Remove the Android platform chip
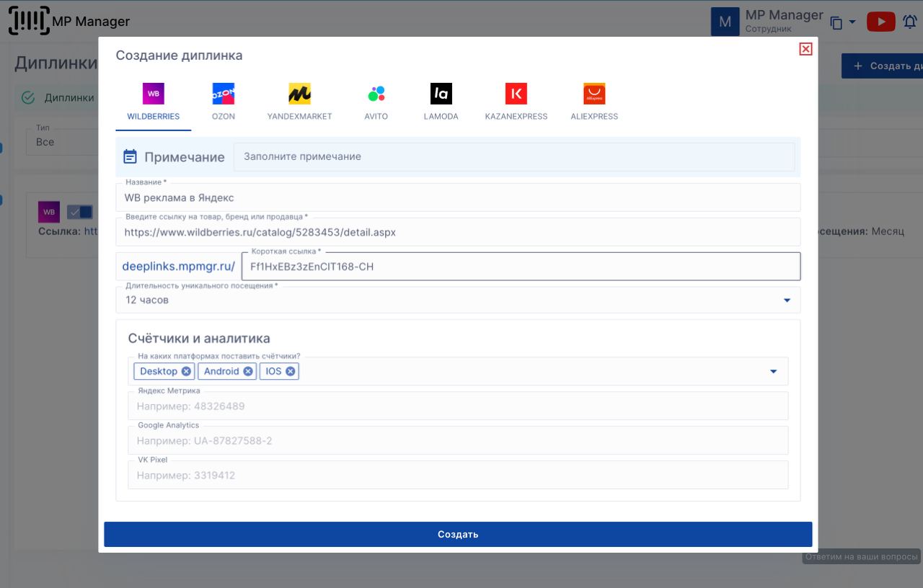 [247, 371]
